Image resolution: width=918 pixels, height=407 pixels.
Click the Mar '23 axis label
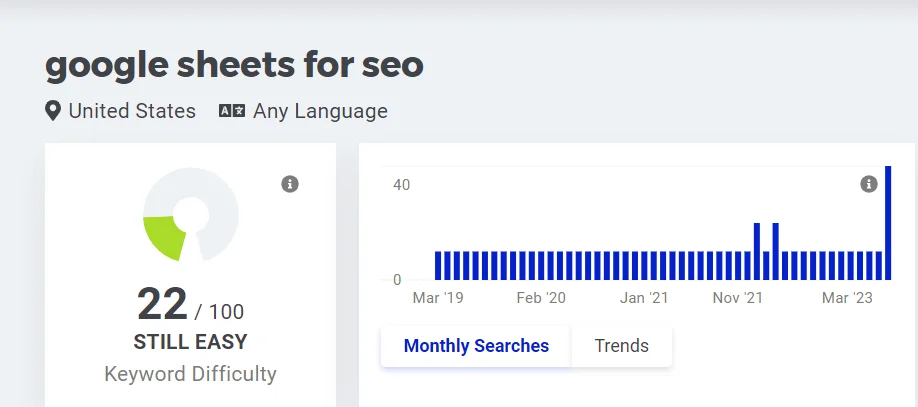(x=848, y=298)
